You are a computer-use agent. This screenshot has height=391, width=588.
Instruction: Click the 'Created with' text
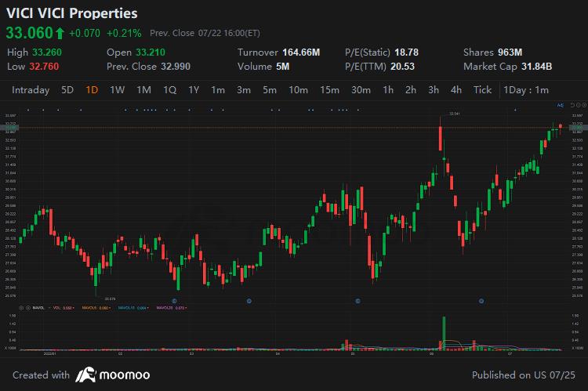point(42,375)
